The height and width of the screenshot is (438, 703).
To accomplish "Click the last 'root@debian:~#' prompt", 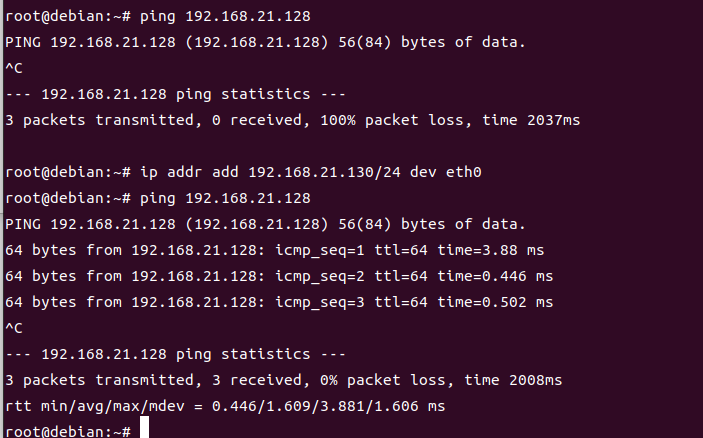I will pyautogui.click(x=68, y=431).
